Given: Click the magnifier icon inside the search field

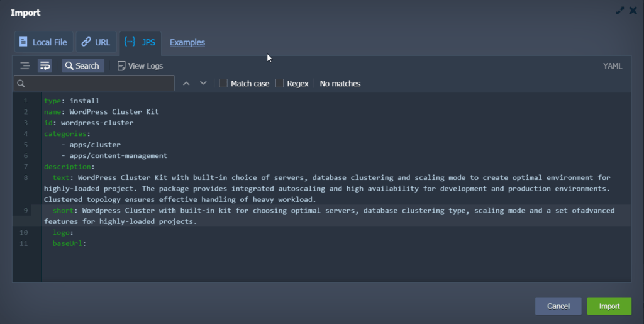Looking at the screenshot, I should pos(21,84).
